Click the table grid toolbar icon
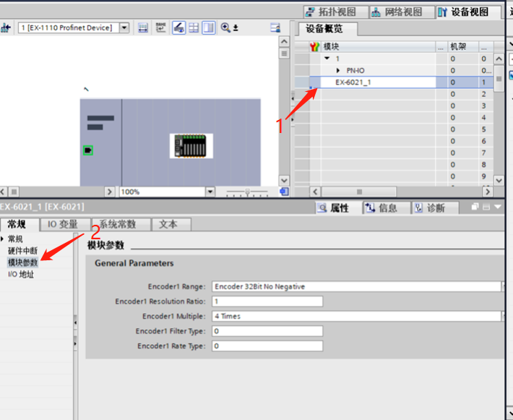The image size is (513, 420). coord(194,27)
